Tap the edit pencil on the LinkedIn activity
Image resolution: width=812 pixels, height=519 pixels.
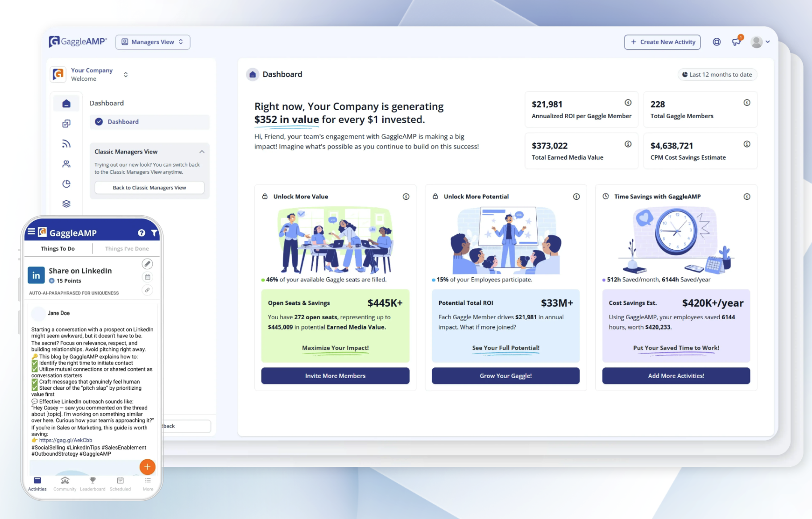coord(147,264)
